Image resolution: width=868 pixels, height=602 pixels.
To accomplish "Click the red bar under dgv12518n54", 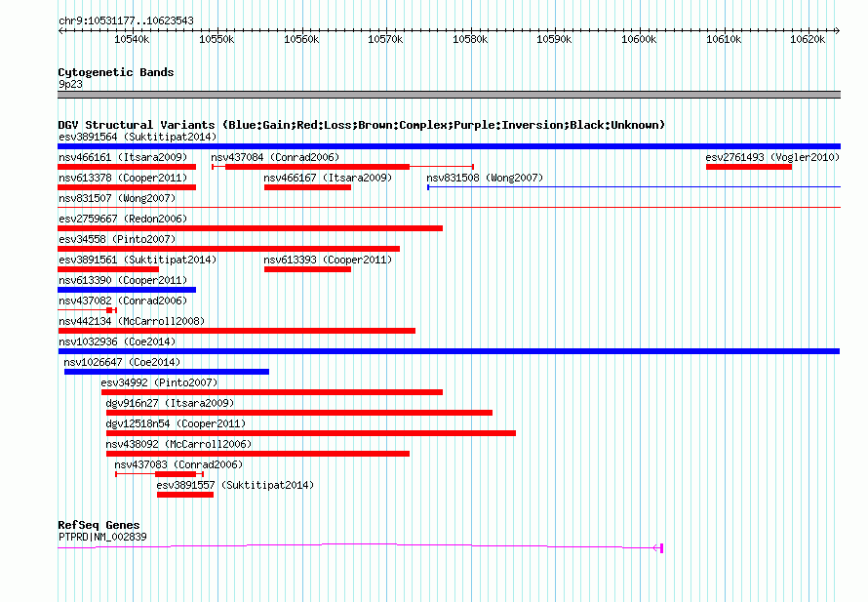I will point(311,433).
